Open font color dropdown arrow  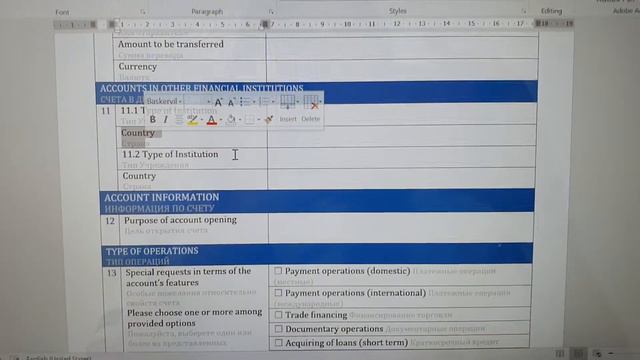[x=221, y=120]
